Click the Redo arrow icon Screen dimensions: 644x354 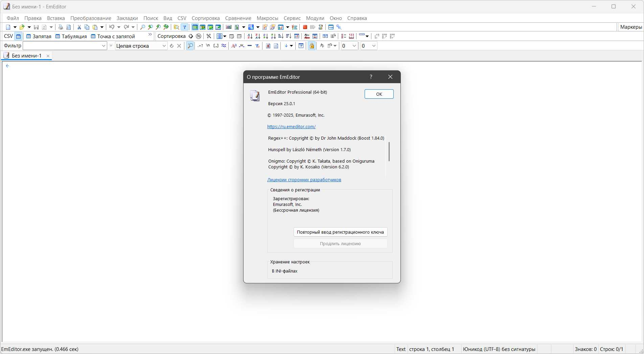[126, 27]
